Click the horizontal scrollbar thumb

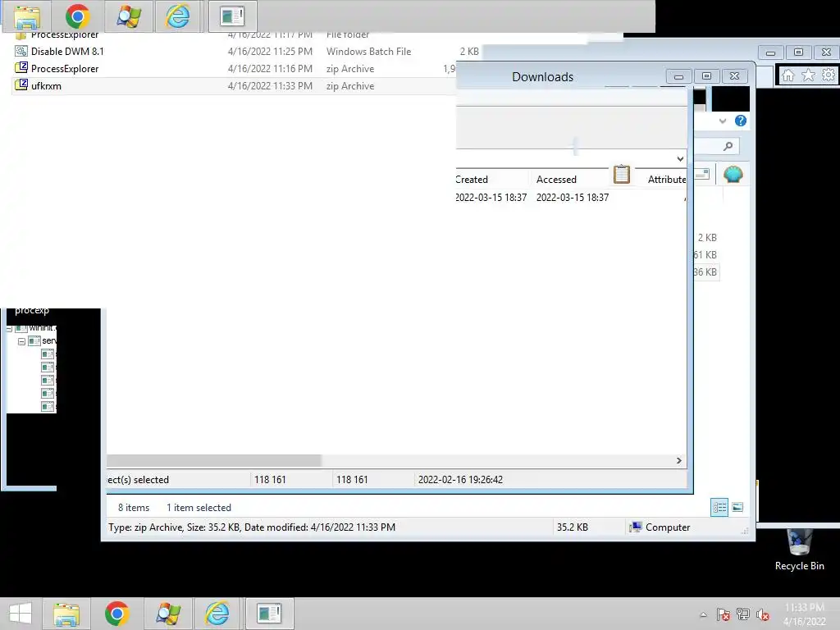point(214,461)
